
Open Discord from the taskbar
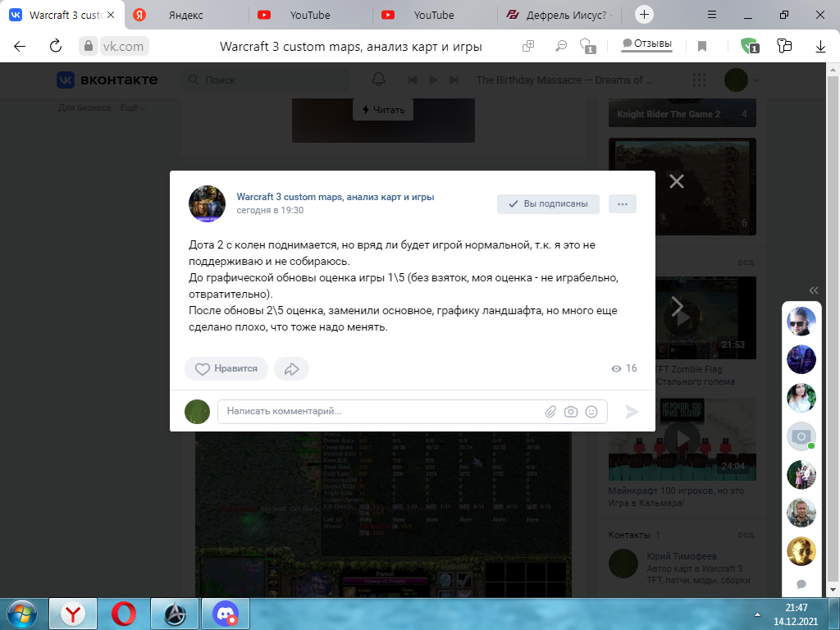click(224, 614)
